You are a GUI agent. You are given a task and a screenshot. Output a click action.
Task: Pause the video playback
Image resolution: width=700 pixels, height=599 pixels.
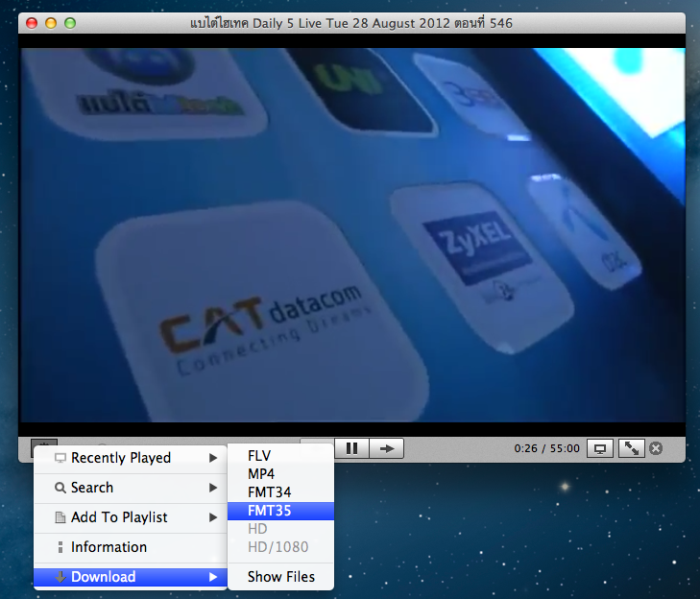(x=351, y=448)
